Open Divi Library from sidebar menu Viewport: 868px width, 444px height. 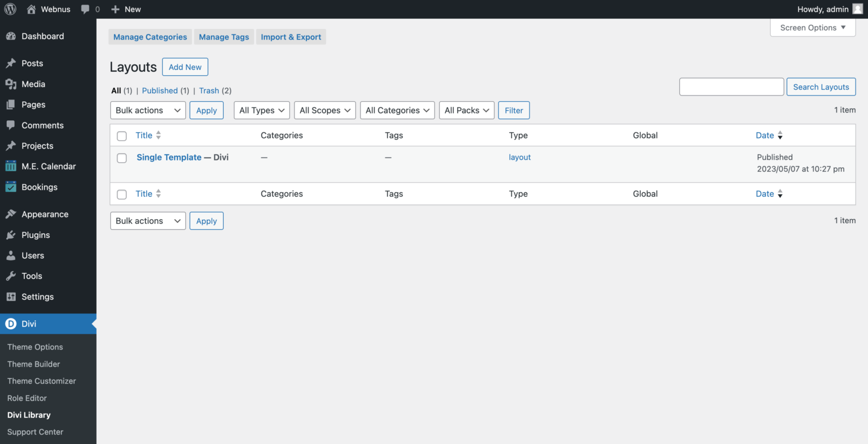[x=28, y=415]
